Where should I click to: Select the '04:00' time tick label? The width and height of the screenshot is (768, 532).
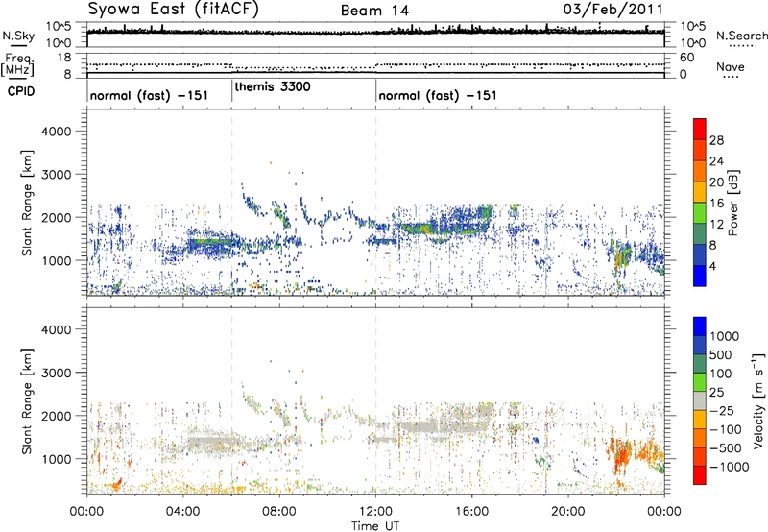[x=182, y=512]
